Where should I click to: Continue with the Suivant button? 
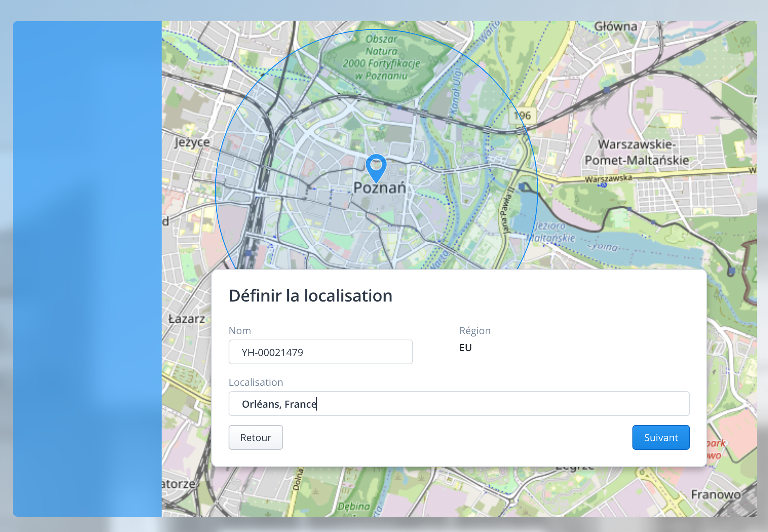(x=661, y=437)
